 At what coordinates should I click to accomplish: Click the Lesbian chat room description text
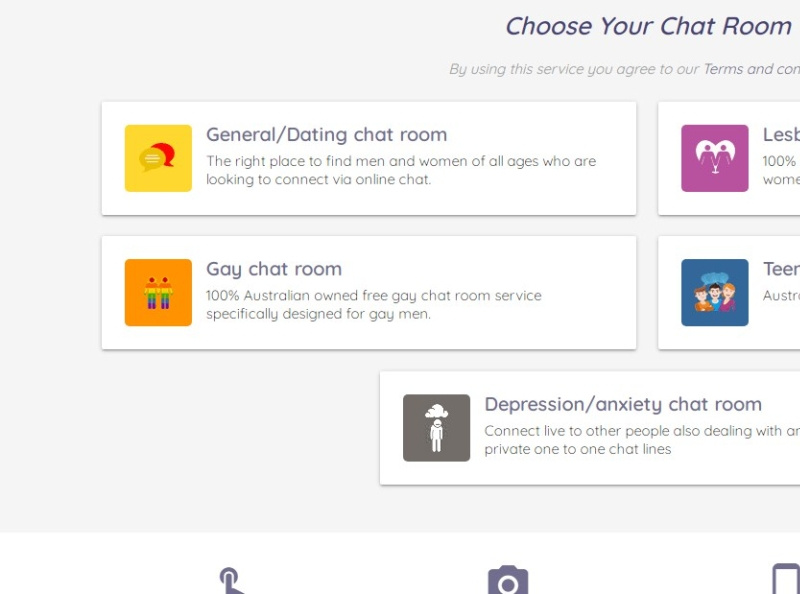(x=781, y=170)
